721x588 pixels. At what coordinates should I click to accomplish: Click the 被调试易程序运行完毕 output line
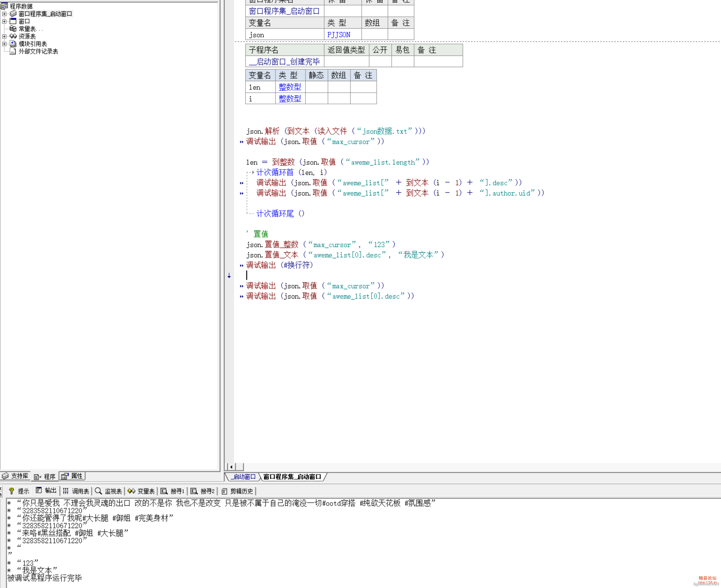coord(45,578)
